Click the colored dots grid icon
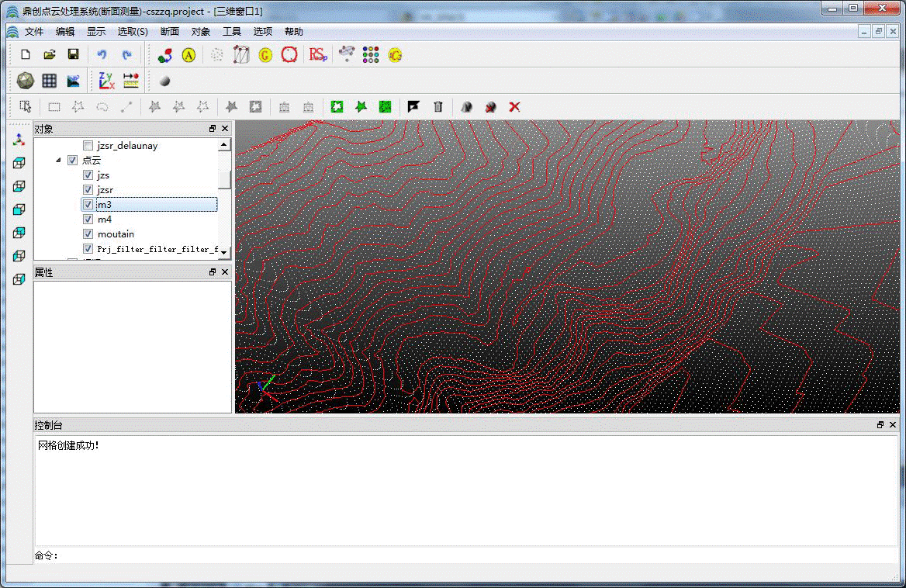The height and width of the screenshot is (588, 906). 371,54
